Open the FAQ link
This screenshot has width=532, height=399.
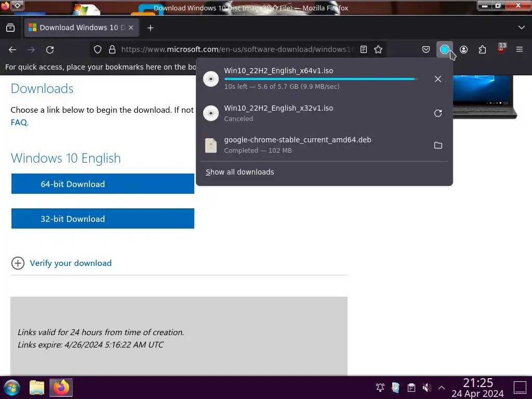pyautogui.click(x=19, y=123)
